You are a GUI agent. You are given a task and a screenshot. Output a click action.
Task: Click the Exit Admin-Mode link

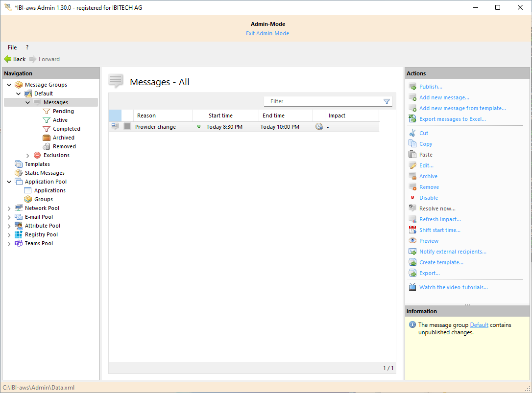[267, 33]
